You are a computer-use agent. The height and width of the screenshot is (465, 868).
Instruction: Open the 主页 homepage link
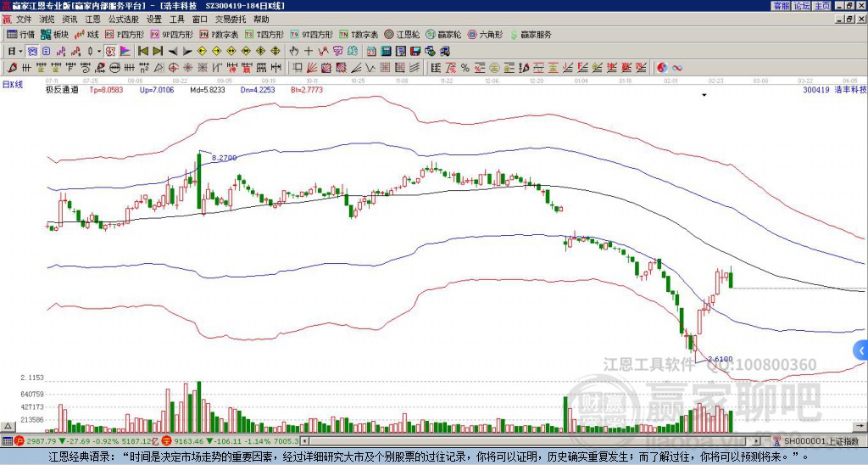(822, 6)
